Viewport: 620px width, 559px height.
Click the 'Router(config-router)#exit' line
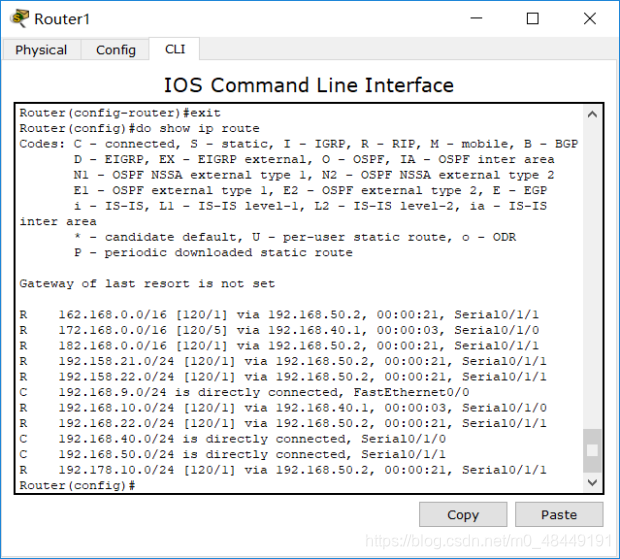click(x=120, y=113)
